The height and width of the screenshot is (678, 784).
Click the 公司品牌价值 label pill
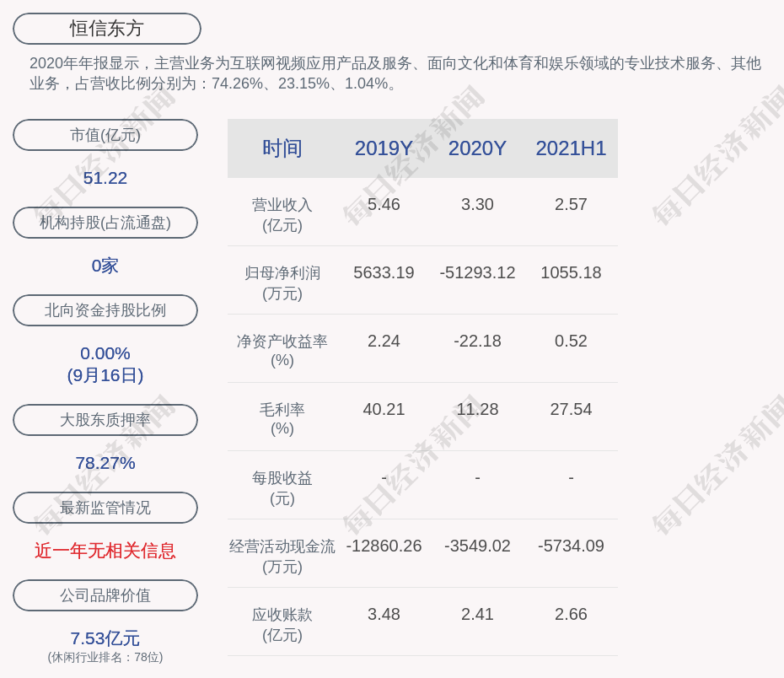pos(105,595)
